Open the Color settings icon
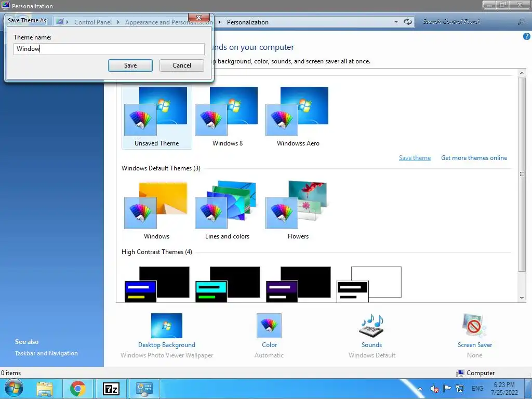The width and height of the screenshot is (532, 399). coord(269,326)
